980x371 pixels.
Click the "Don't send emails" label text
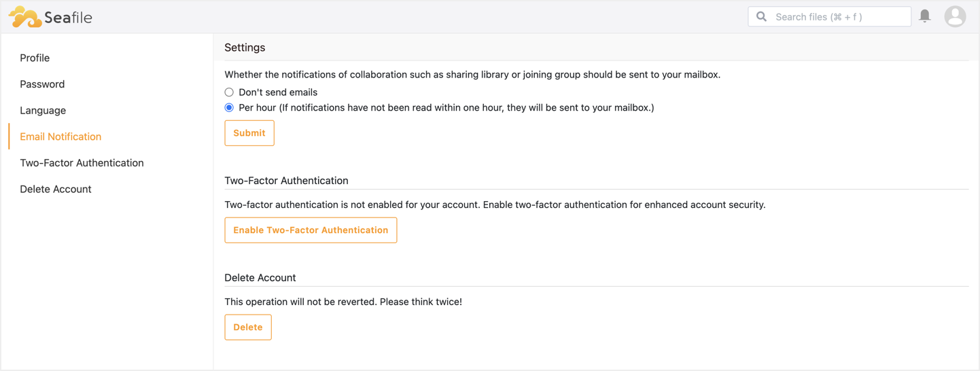278,92
